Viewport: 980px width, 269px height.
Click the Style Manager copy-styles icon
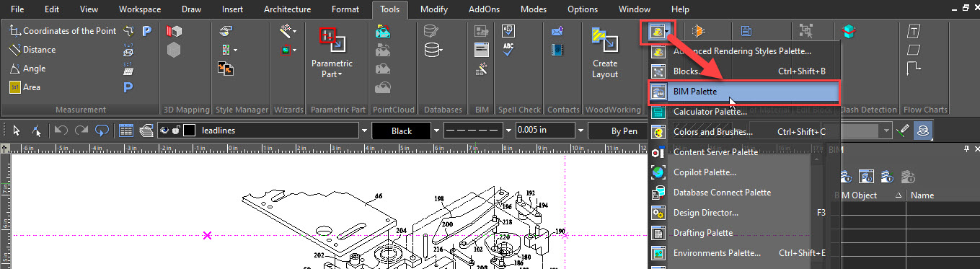click(x=226, y=69)
